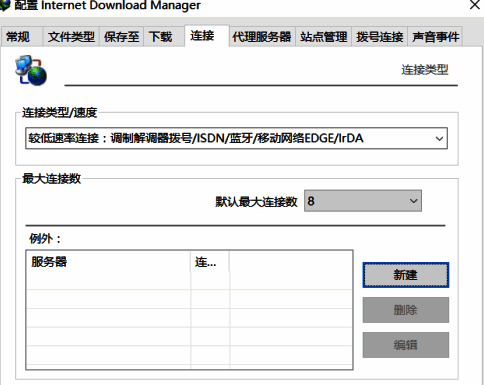Click the disabled 删除 button
Viewport: 484px width, 385px height.
coord(406,310)
